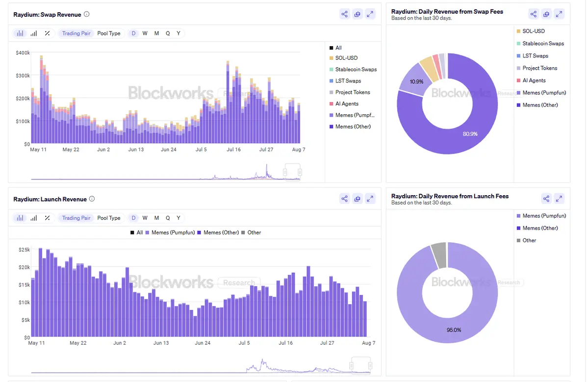Set Launch Revenue interval to Y (yearly)
The height and width of the screenshot is (382, 588).
(179, 218)
